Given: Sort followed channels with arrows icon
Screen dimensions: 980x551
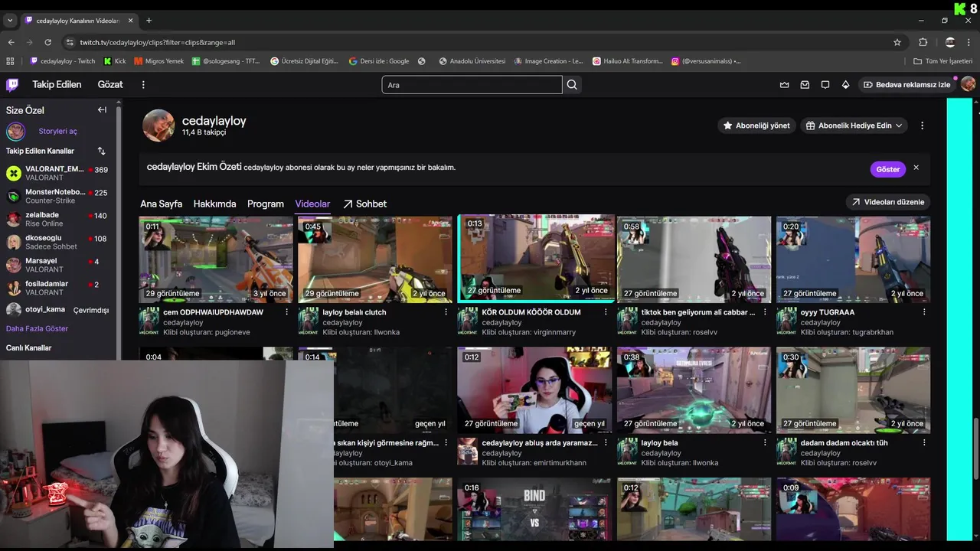Looking at the screenshot, I should (x=101, y=151).
